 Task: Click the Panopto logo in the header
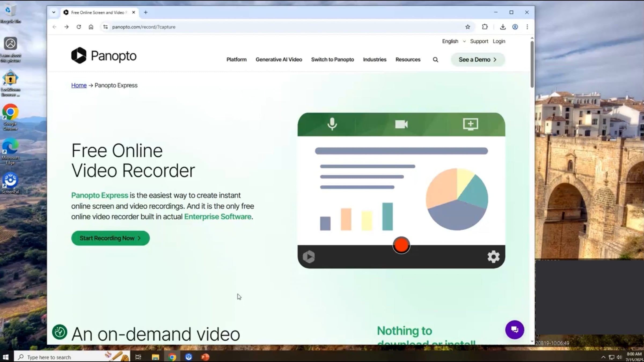(104, 56)
